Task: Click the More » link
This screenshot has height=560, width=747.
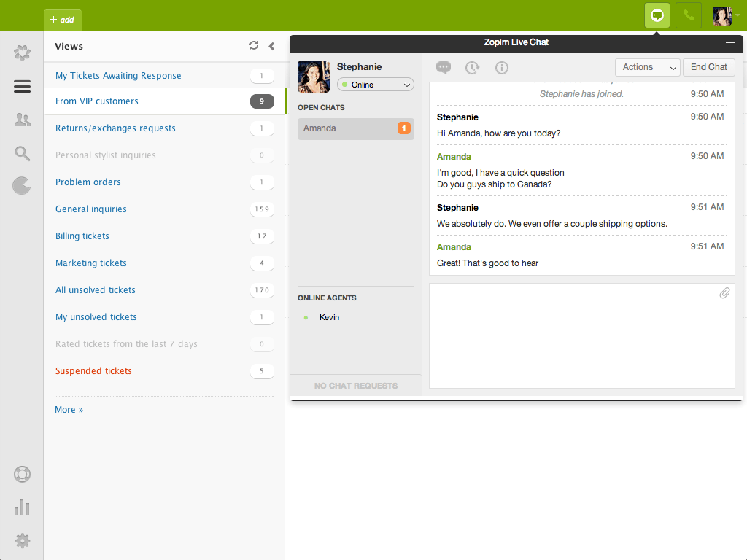Action: coord(69,410)
